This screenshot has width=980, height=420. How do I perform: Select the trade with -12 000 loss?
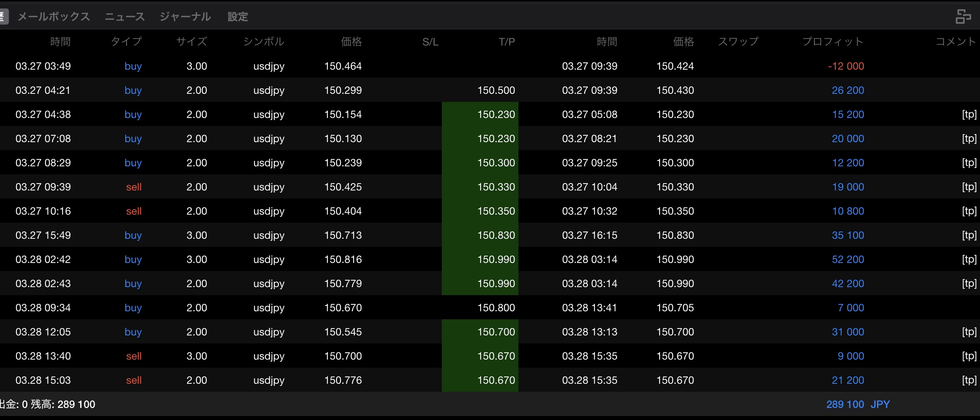pyautogui.click(x=845, y=66)
